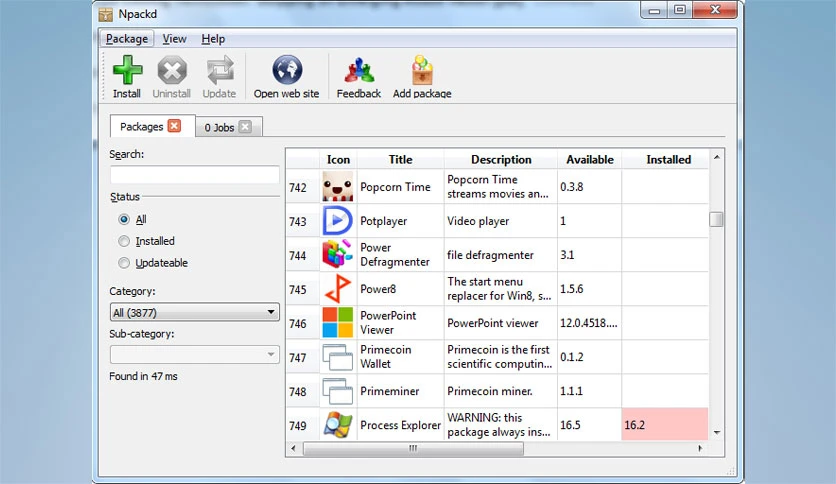This screenshot has height=484, width=836.
Task: Select the Installed status radio button
Action: click(124, 241)
